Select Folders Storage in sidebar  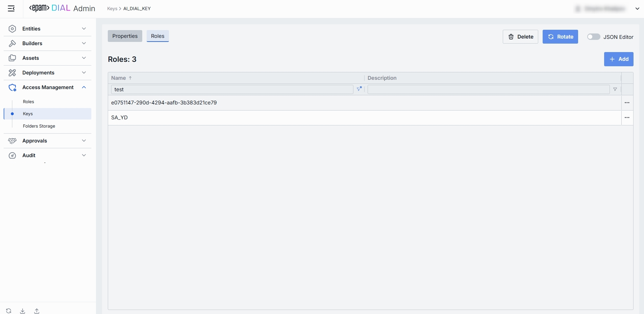[39, 126]
